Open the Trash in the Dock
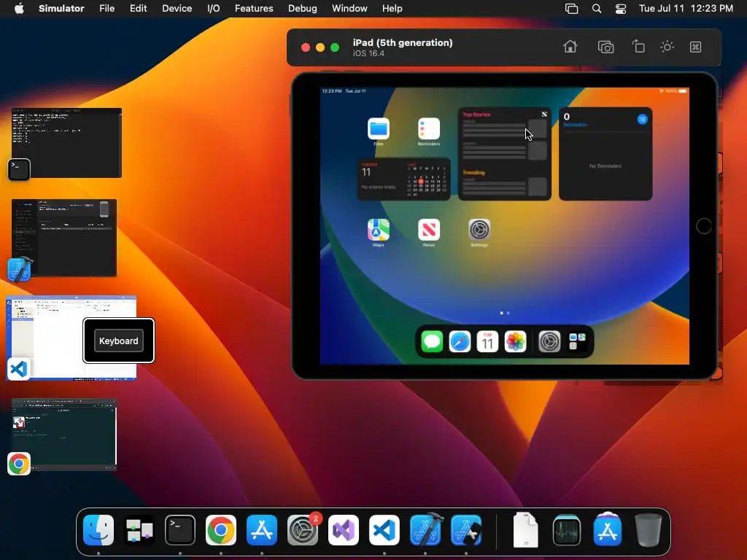Viewport: 747px width, 560px height. coord(649,530)
